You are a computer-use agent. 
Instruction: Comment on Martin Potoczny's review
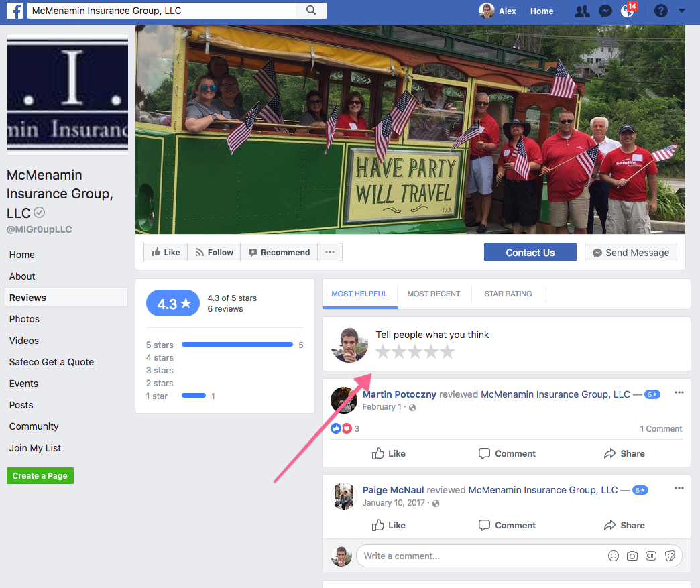click(x=507, y=454)
